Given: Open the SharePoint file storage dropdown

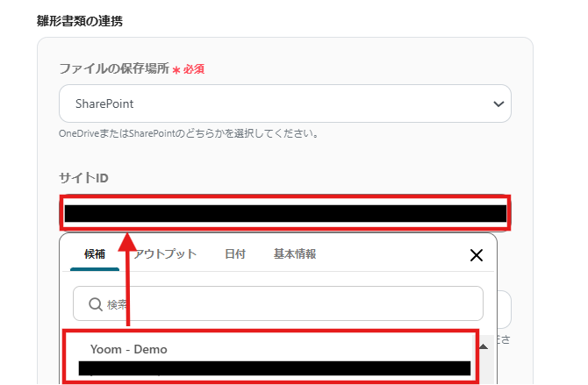Looking at the screenshot, I should (x=285, y=103).
